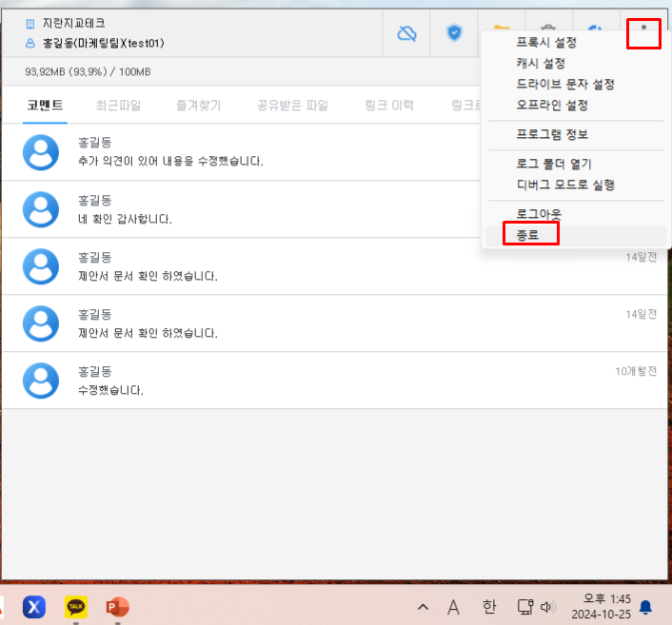Select 로그 폴더 열기 menu entry

pos(553,164)
